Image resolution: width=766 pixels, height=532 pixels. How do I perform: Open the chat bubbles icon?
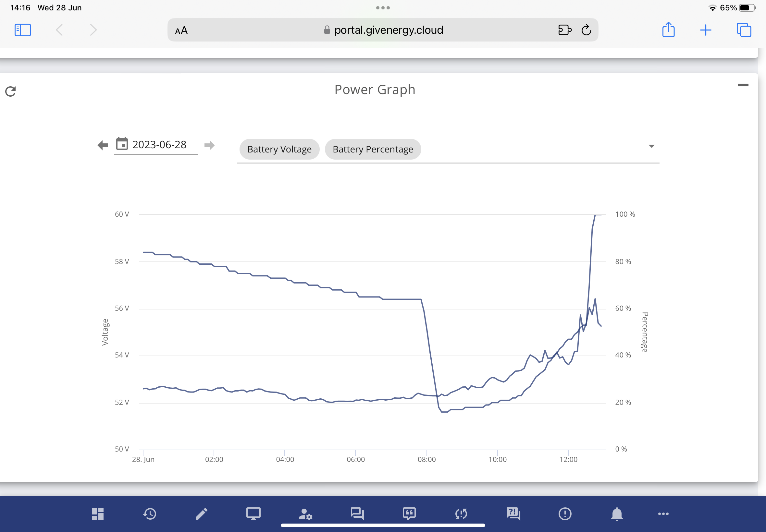click(357, 514)
